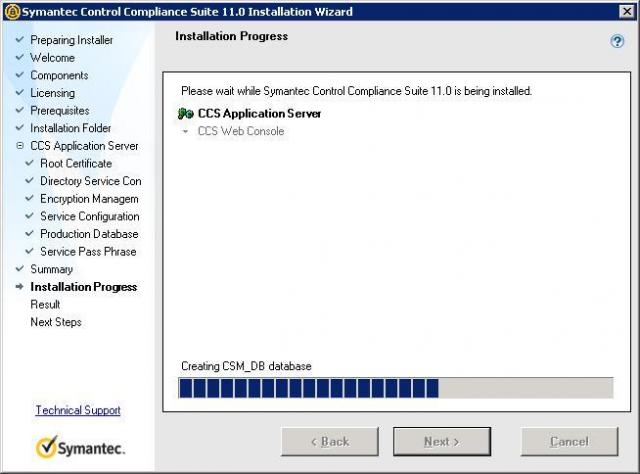Click the 'Please wait while Symantec' message
The width and height of the screenshot is (640, 474).
click(x=356, y=91)
